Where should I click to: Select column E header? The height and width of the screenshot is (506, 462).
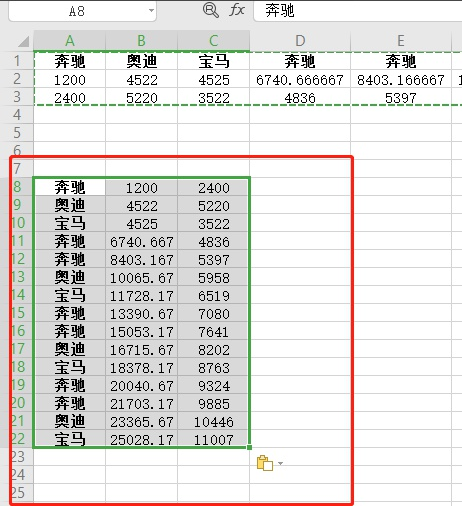tap(401, 41)
